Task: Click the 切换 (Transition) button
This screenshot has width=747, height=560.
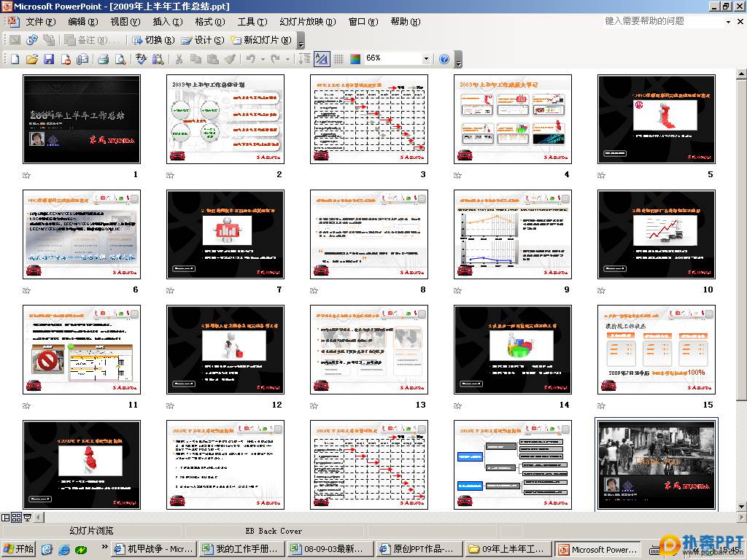Action: point(153,41)
